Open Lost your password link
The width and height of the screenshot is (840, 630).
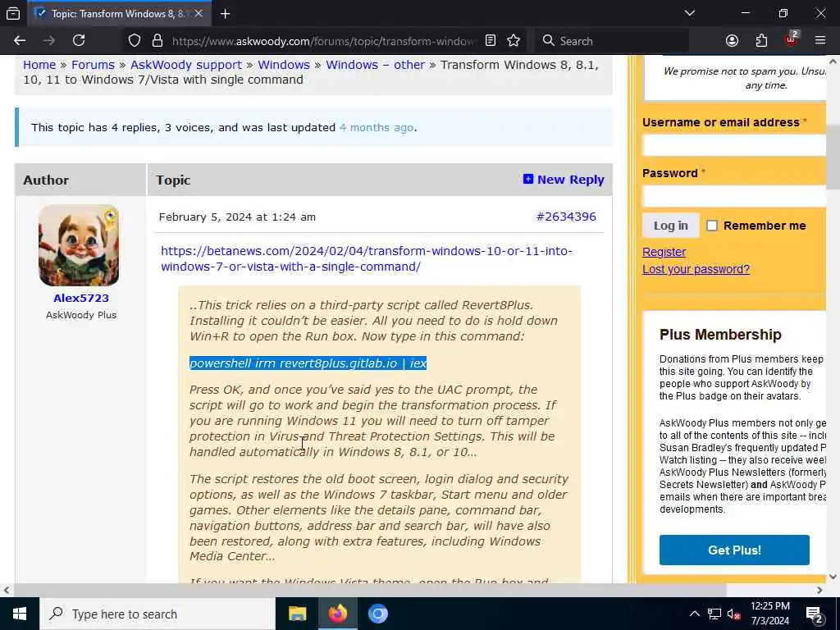[696, 269]
